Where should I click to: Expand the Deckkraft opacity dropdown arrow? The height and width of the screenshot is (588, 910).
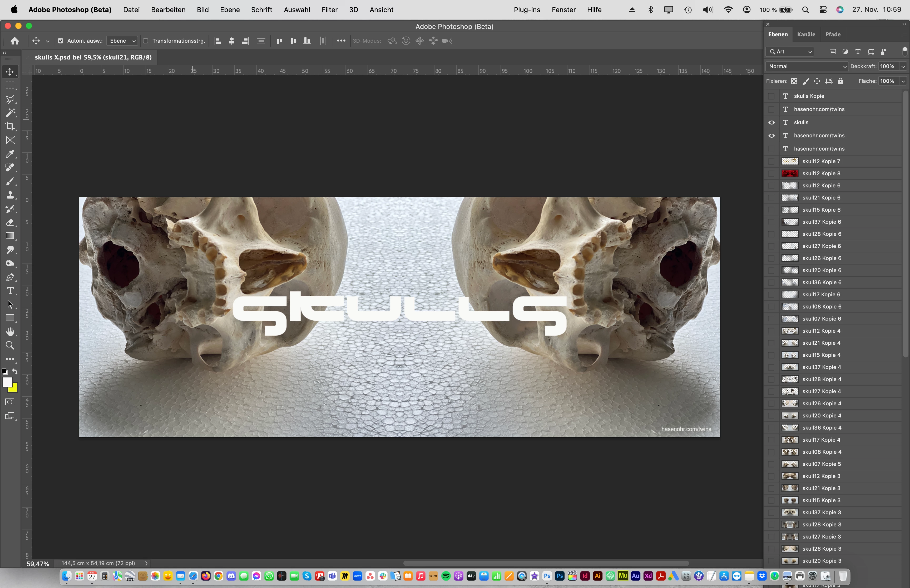[x=903, y=66]
